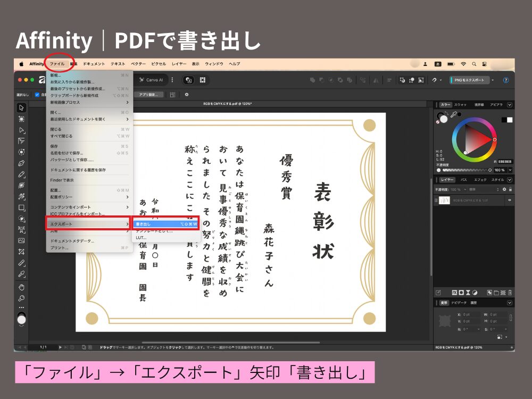
Task: Click the adjustments half-circle icon
Action: [x=475, y=293]
